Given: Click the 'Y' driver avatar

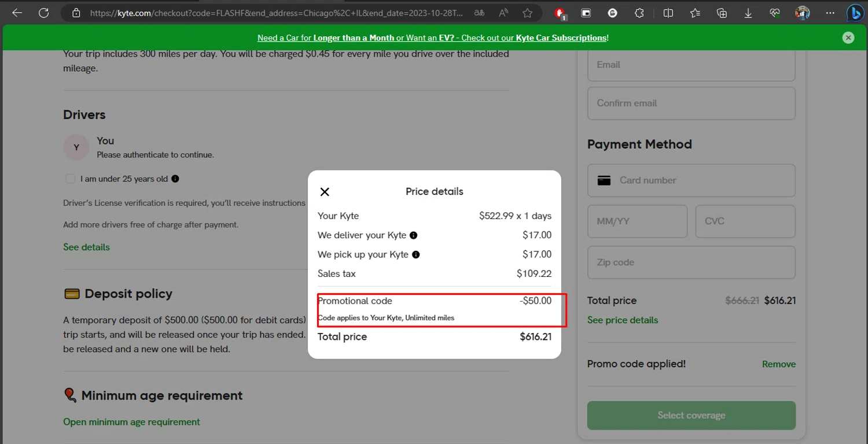Looking at the screenshot, I should coord(76,148).
